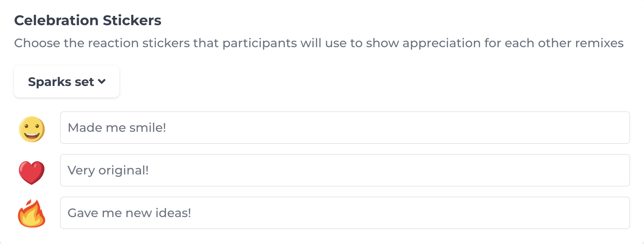The image size is (644, 244).
Task: Place cursor in the first sticker label box
Action: pyautogui.click(x=345, y=128)
